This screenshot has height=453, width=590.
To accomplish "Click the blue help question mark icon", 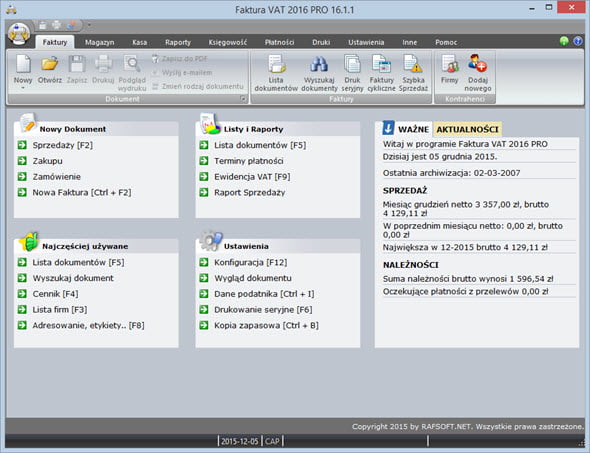I will pos(578,41).
